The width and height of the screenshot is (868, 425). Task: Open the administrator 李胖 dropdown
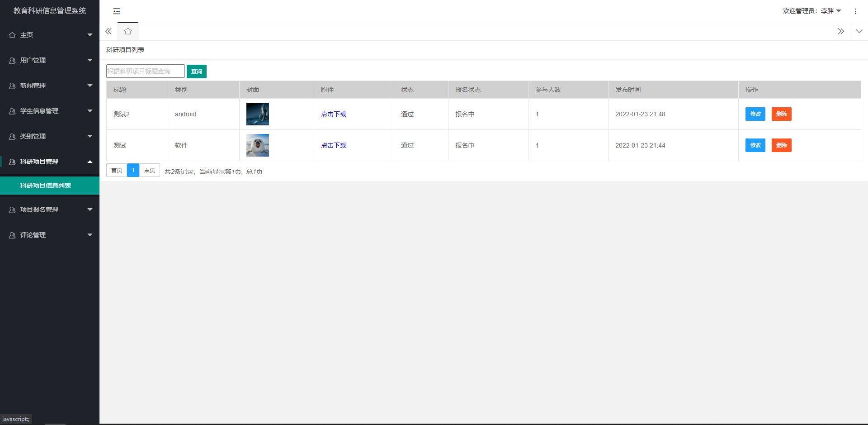pos(812,11)
